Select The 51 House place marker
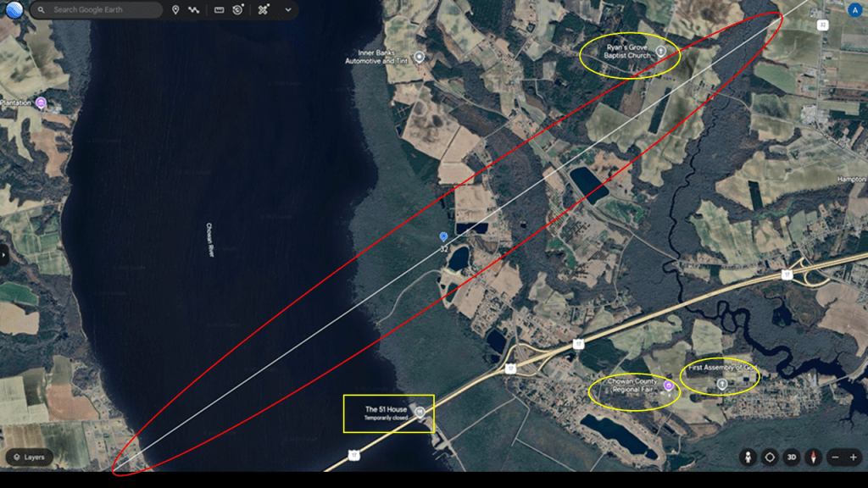Image resolution: width=868 pixels, height=488 pixels. 420,413
